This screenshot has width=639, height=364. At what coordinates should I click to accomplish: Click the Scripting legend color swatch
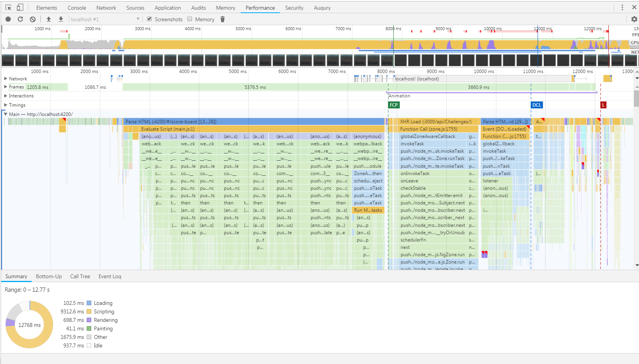[x=89, y=311]
